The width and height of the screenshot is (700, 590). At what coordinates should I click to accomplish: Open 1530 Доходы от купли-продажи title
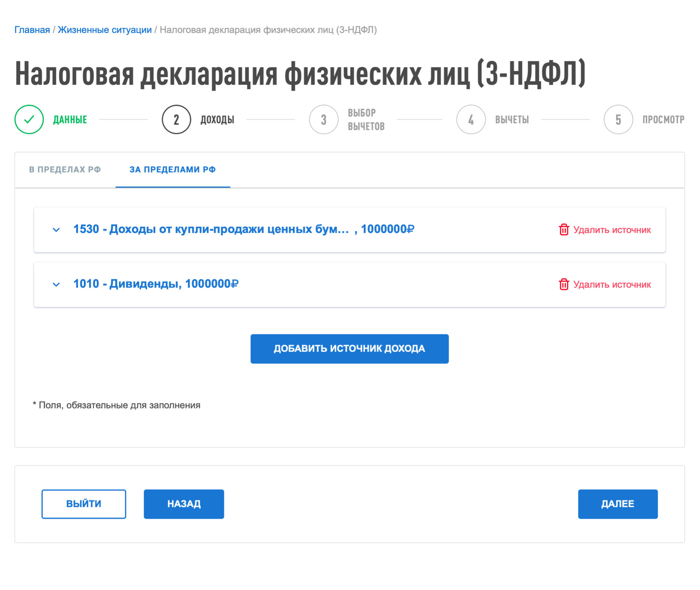click(x=244, y=229)
